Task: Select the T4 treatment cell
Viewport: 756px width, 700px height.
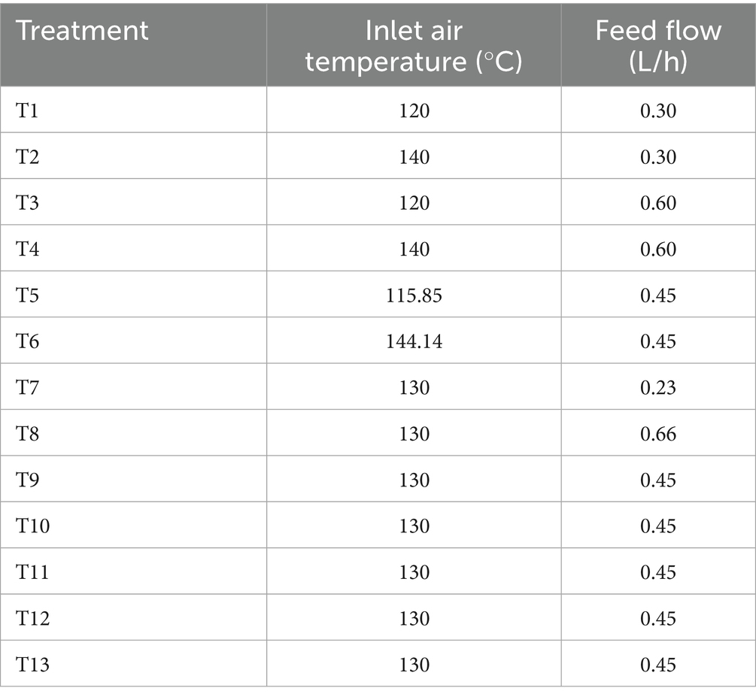Action: (26, 249)
